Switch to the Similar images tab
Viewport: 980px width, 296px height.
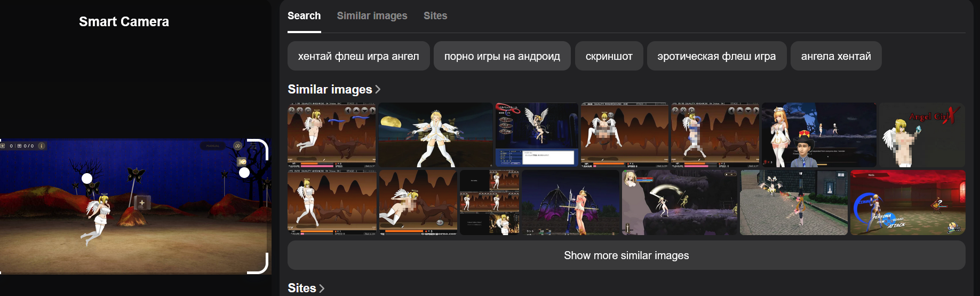pos(372,16)
